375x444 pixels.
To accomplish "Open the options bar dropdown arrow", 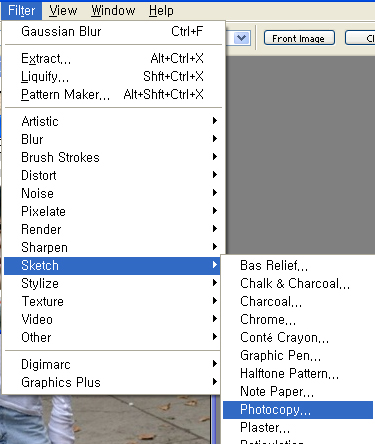I will [241, 38].
